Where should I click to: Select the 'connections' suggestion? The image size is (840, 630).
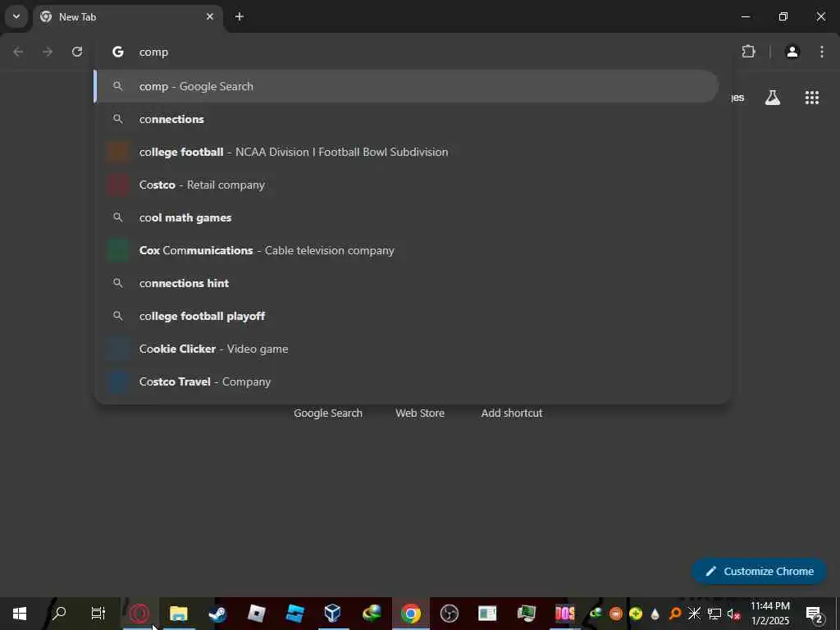(x=407, y=119)
